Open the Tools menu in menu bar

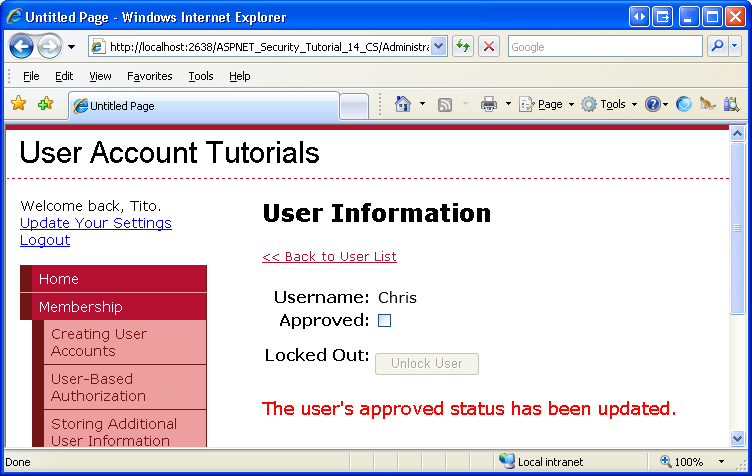point(200,76)
